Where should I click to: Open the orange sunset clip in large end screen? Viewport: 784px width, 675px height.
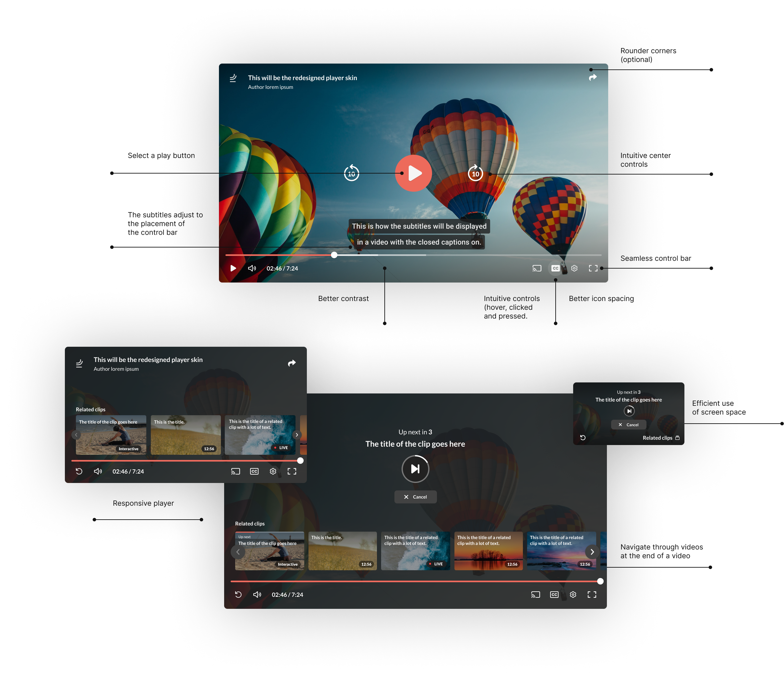pos(488,551)
